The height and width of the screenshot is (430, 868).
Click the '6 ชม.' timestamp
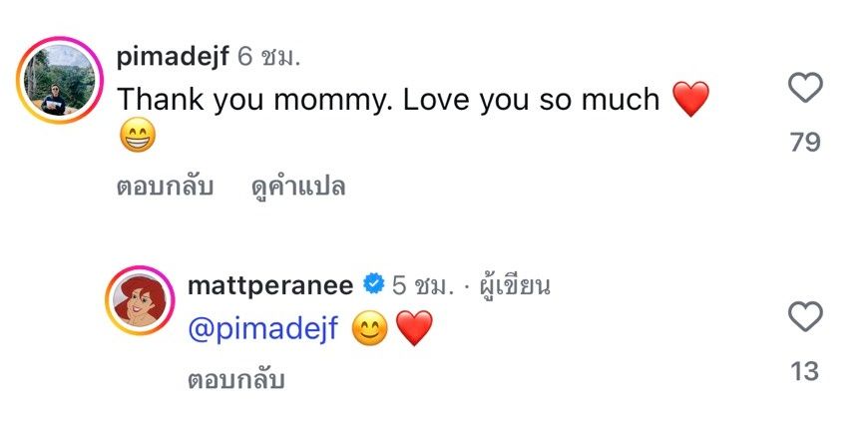tap(268, 57)
